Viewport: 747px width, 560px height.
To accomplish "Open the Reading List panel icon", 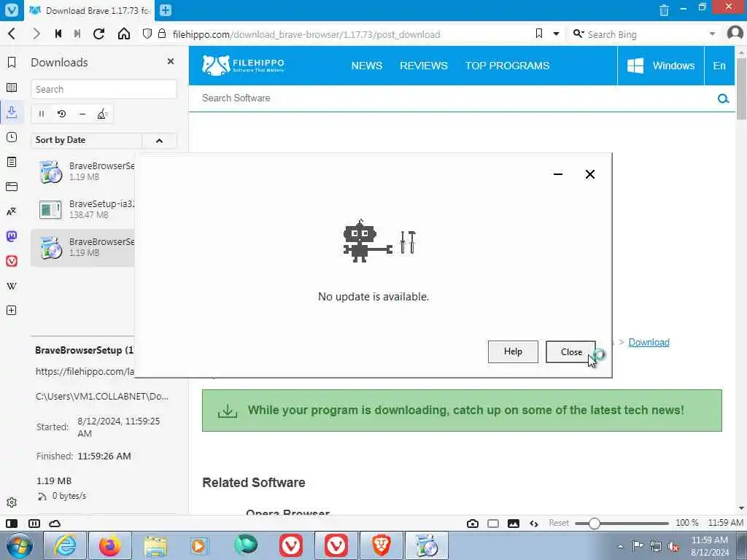I will tap(12, 87).
